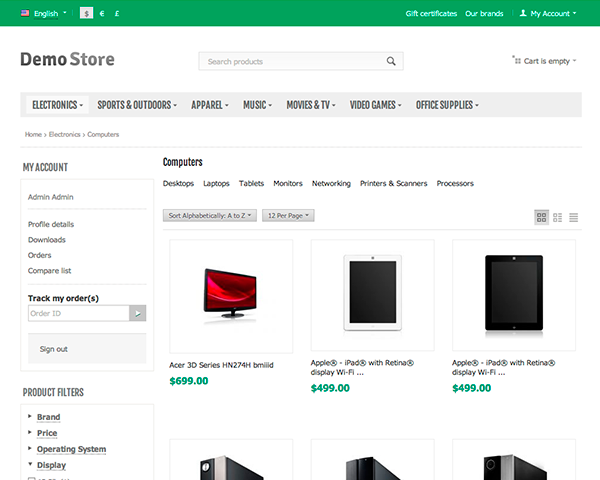Screen dimensions: 600x480
Task: Click the US flag language icon
Action: tap(25, 13)
